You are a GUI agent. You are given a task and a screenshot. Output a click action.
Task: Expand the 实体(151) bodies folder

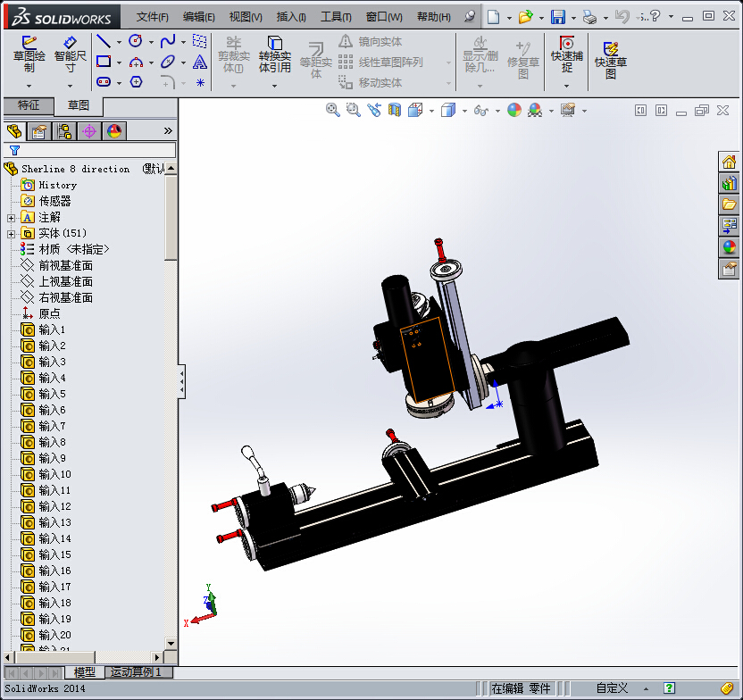(11, 233)
